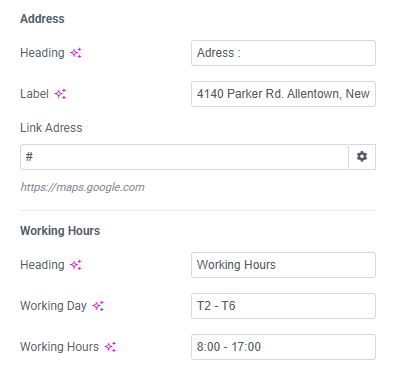
Task: Click the T2 - T6 working day field
Action: [283, 306]
